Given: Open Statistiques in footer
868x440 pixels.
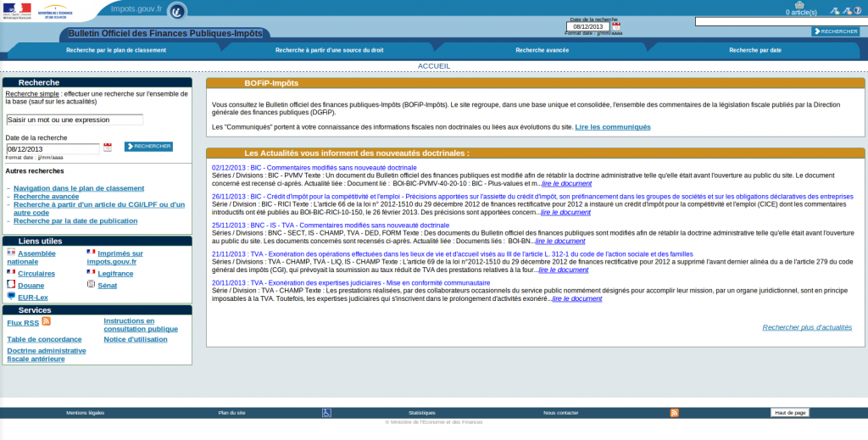Looking at the screenshot, I should [x=422, y=413].
